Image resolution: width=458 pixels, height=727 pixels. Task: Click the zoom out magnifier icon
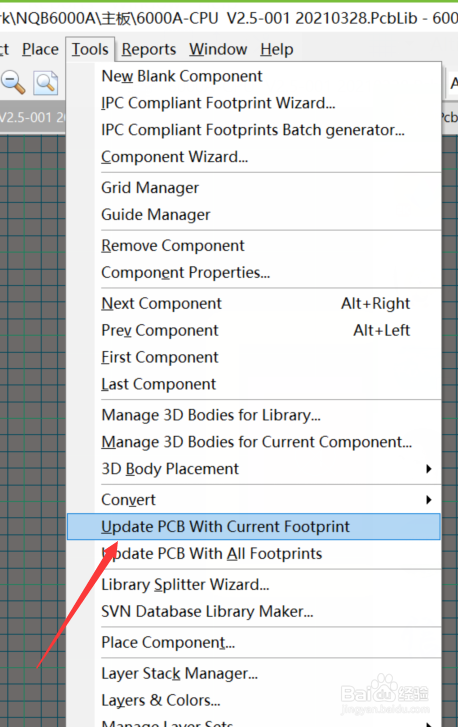(x=13, y=83)
